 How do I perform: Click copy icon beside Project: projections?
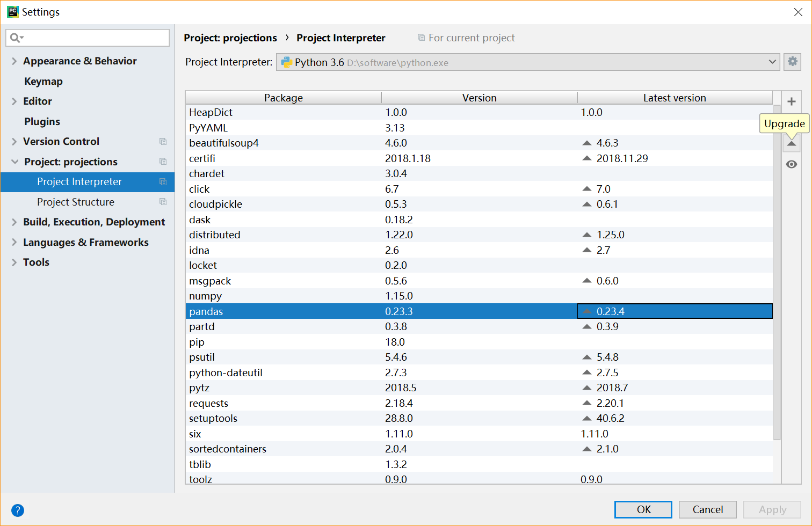163,162
